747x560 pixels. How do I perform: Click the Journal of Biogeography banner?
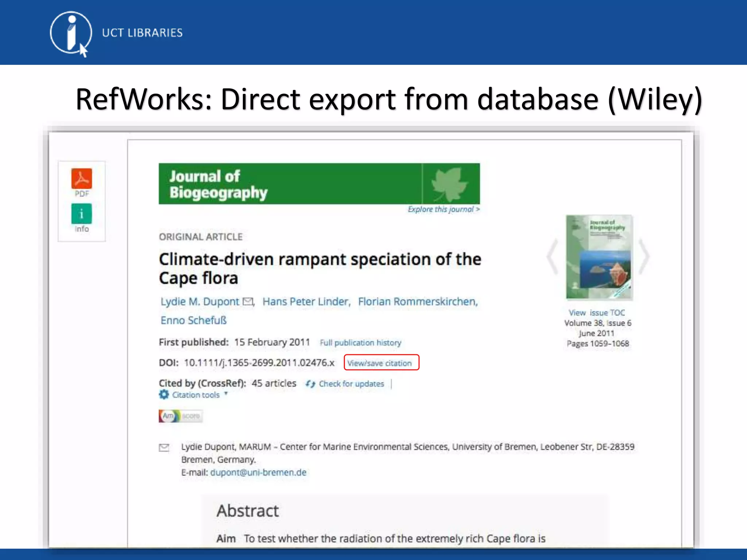[x=319, y=184]
